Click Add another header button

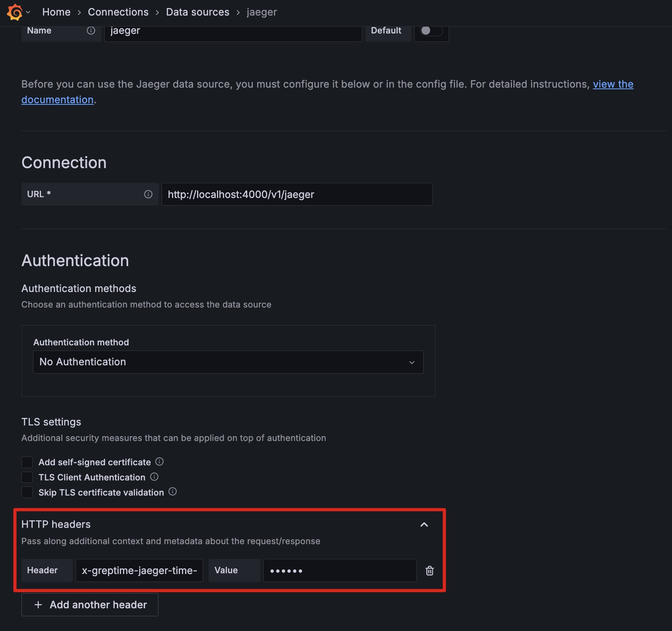[90, 605]
